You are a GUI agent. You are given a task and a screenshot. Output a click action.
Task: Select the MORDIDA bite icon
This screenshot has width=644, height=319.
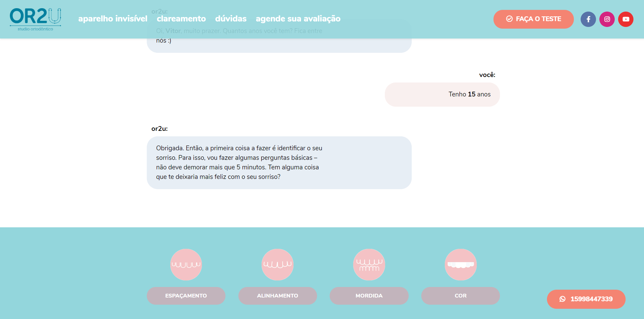tap(369, 264)
